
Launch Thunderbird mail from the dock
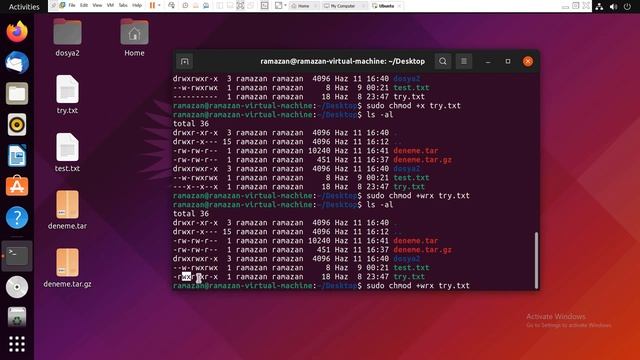click(x=17, y=63)
